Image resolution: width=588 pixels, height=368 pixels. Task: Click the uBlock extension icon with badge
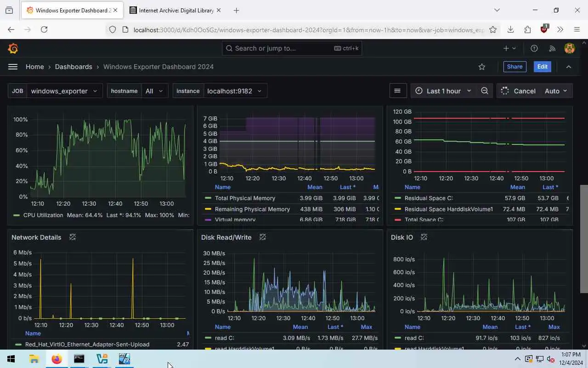[x=544, y=29]
